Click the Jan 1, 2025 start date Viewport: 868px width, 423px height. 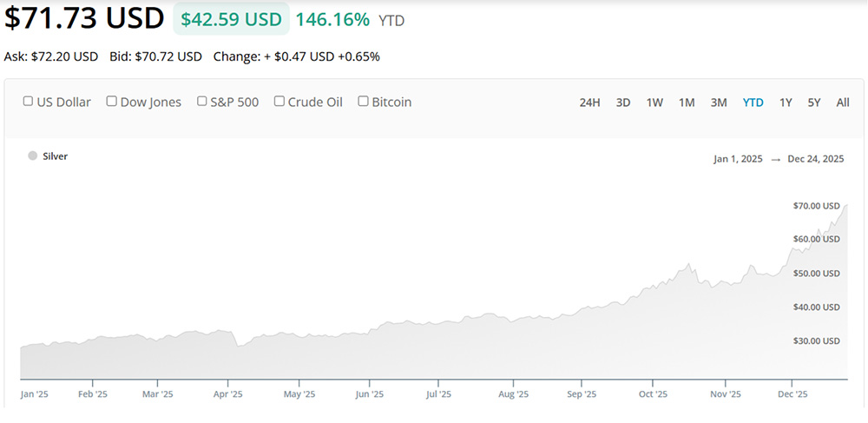pyautogui.click(x=738, y=159)
